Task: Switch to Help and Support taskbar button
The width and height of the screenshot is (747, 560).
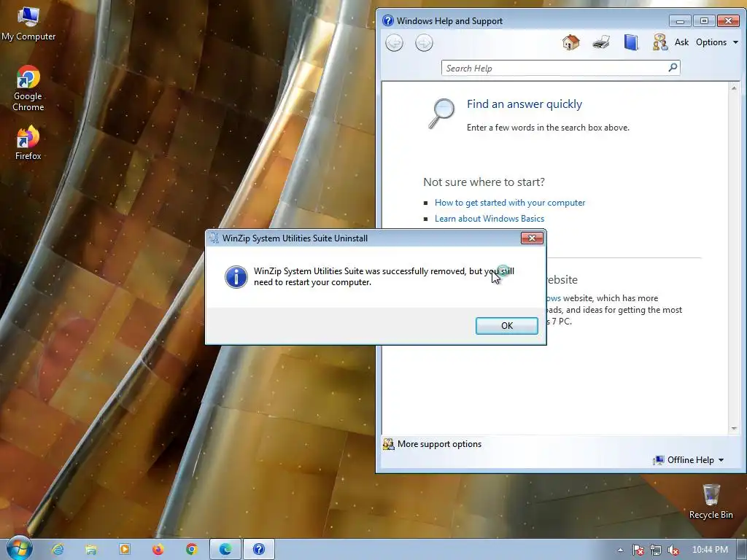Action: pos(259,550)
